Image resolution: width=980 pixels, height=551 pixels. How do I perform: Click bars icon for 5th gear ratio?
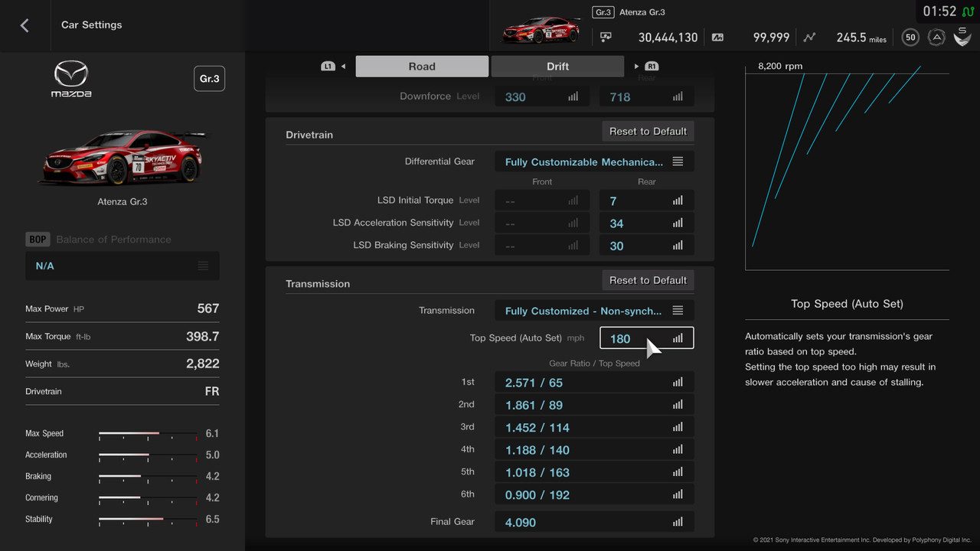tap(678, 472)
